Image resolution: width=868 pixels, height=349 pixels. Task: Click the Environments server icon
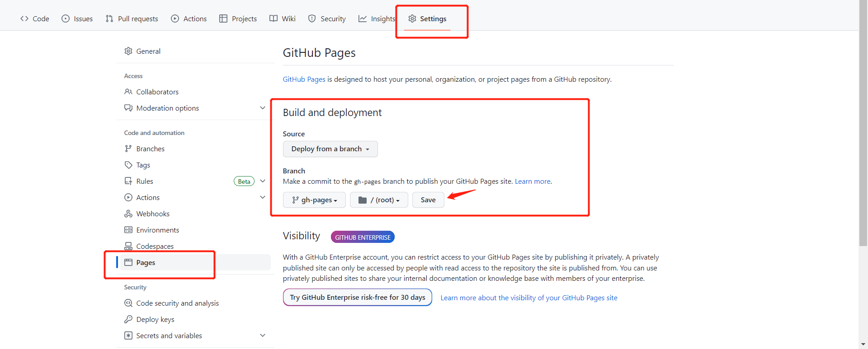(x=128, y=230)
